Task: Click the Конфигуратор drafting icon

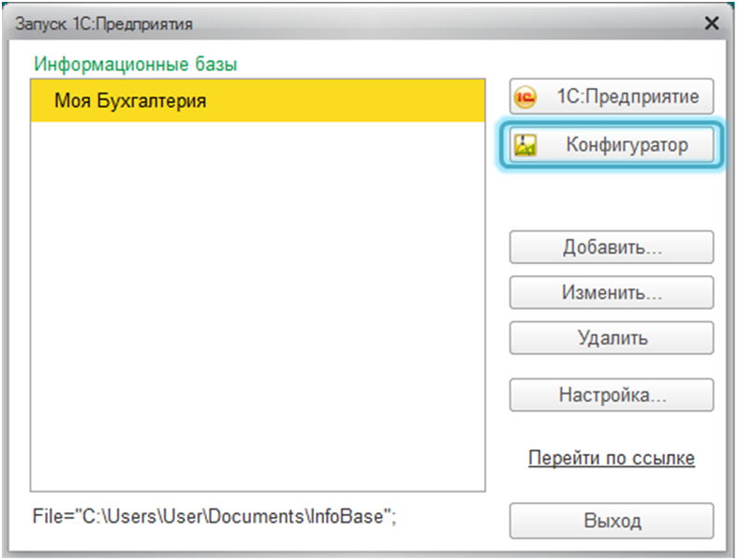Action: coord(525,145)
